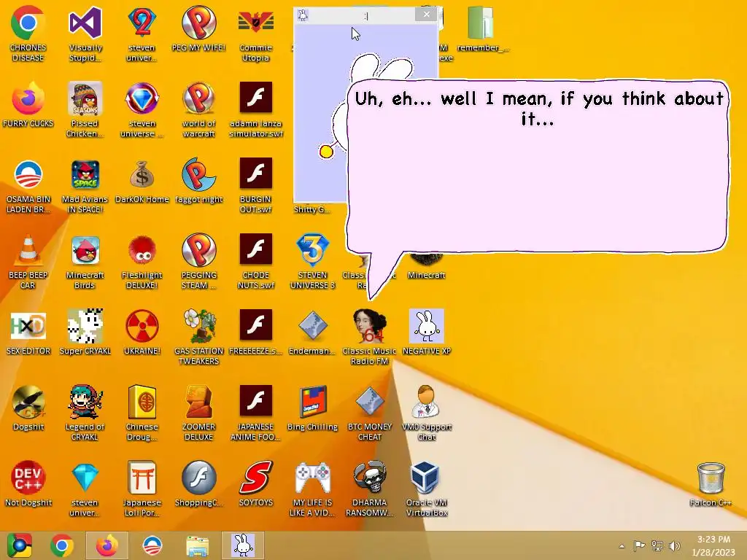Launch the SOYTOYS red S icon

coord(256,478)
